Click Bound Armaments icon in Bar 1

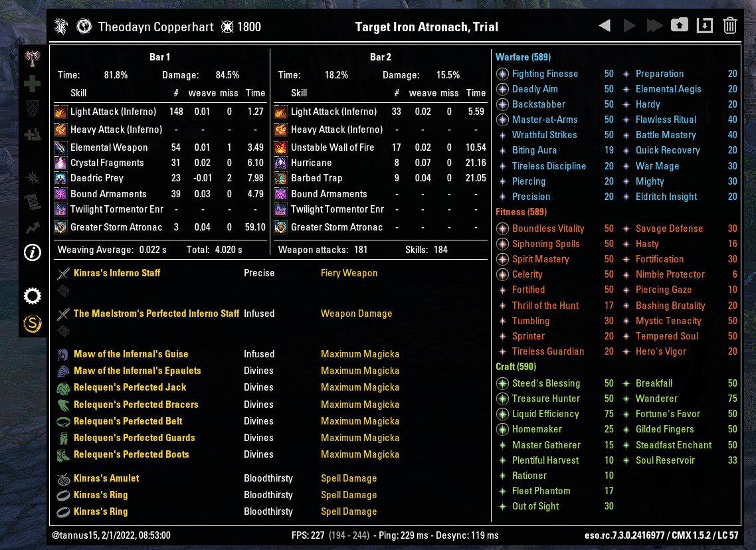click(60, 194)
